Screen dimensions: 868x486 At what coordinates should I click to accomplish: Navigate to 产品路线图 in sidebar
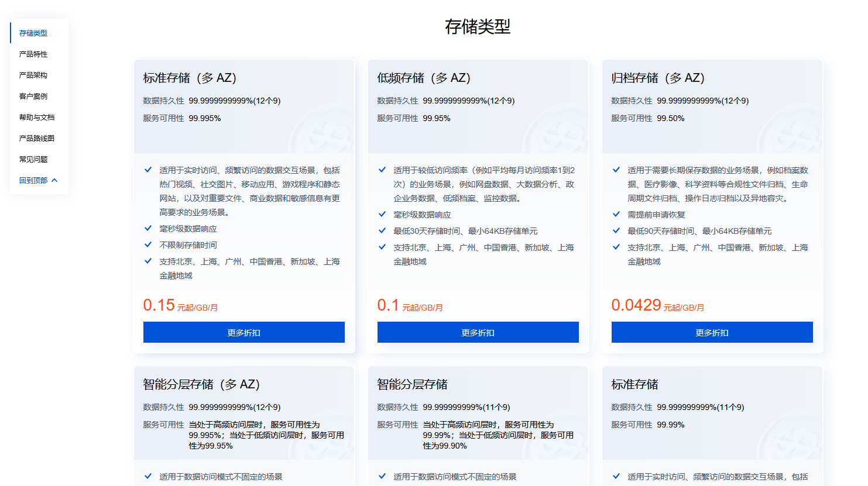36,139
